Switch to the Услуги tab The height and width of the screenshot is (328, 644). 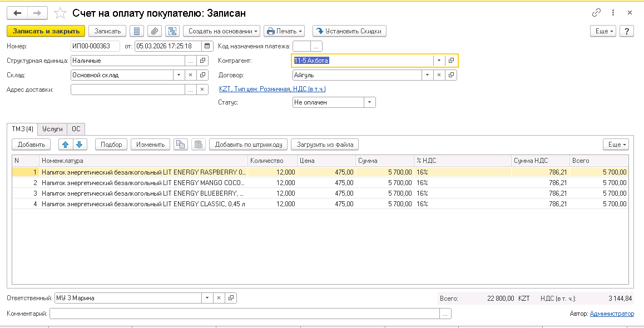(x=53, y=129)
